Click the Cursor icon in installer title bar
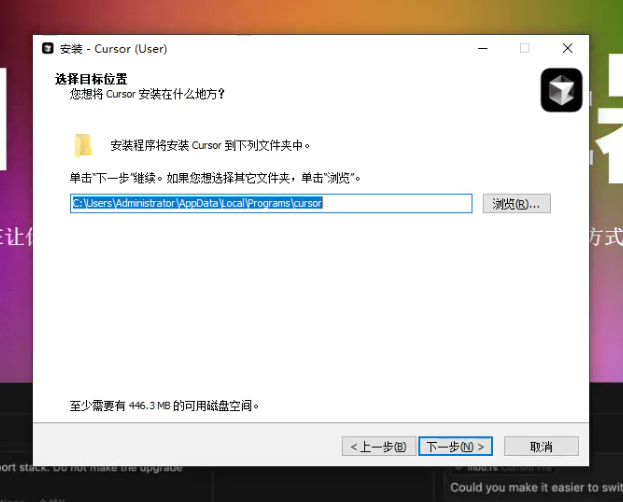This screenshot has height=502, width=623. (48, 48)
